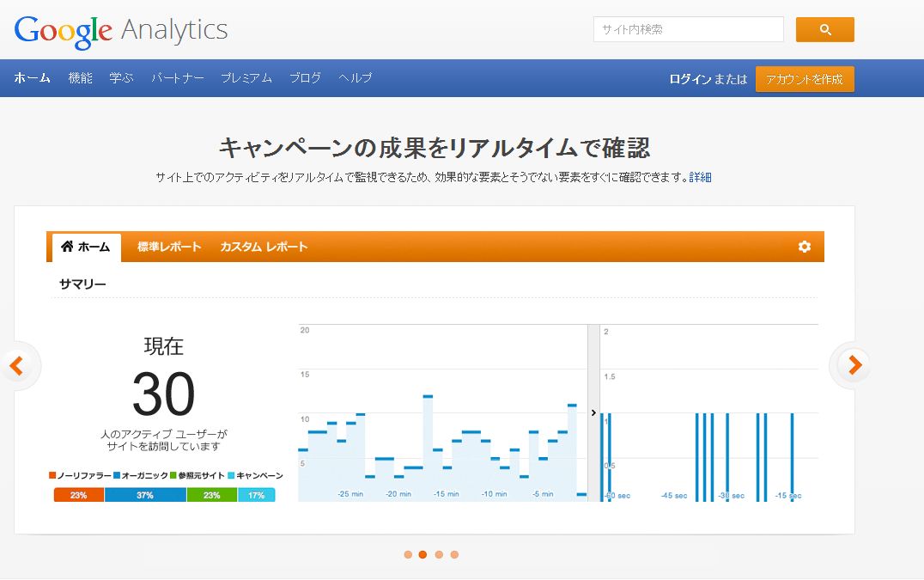This screenshot has width=924, height=580.
Task: Click the cyan 17% キャンペーン bar segment
Action: point(257,495)
